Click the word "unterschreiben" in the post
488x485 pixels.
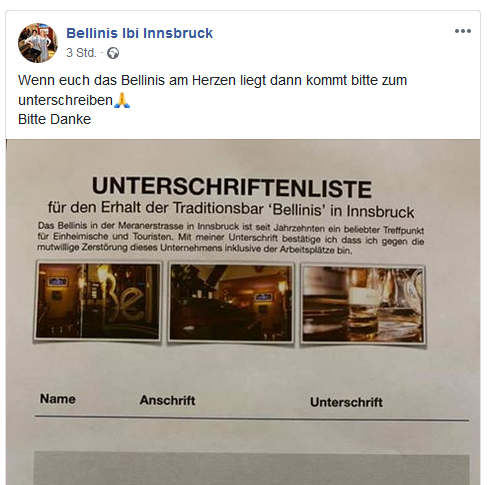(x=65, y=100)
